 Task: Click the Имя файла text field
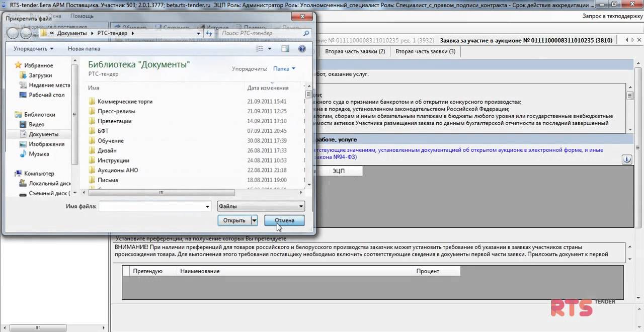pyautogui.click(x=151, y=206)
